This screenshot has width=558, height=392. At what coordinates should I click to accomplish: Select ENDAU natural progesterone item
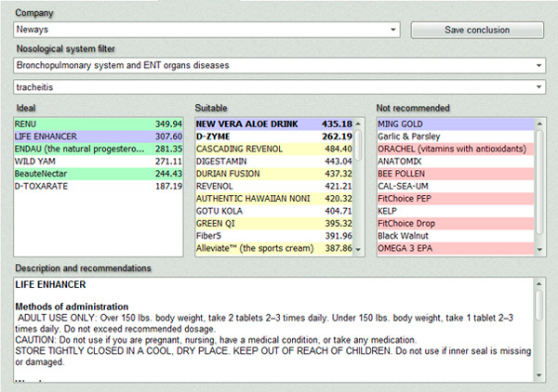99,149
